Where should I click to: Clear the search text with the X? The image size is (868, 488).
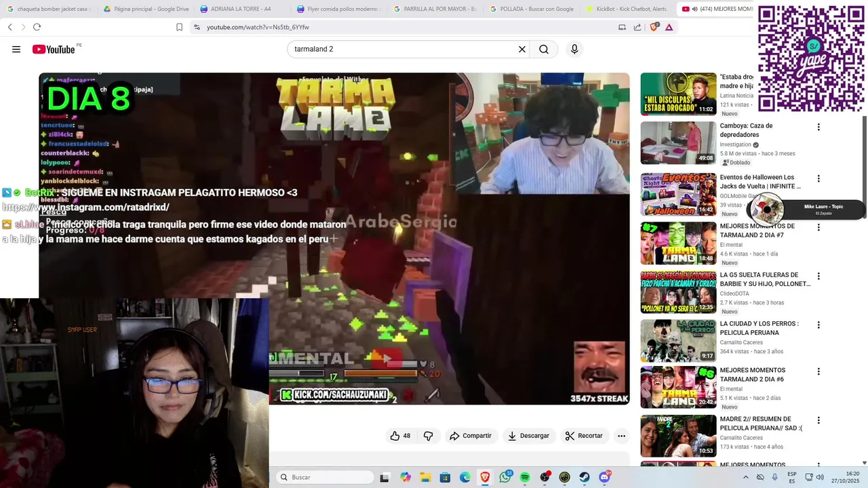[x=522, y=49]
